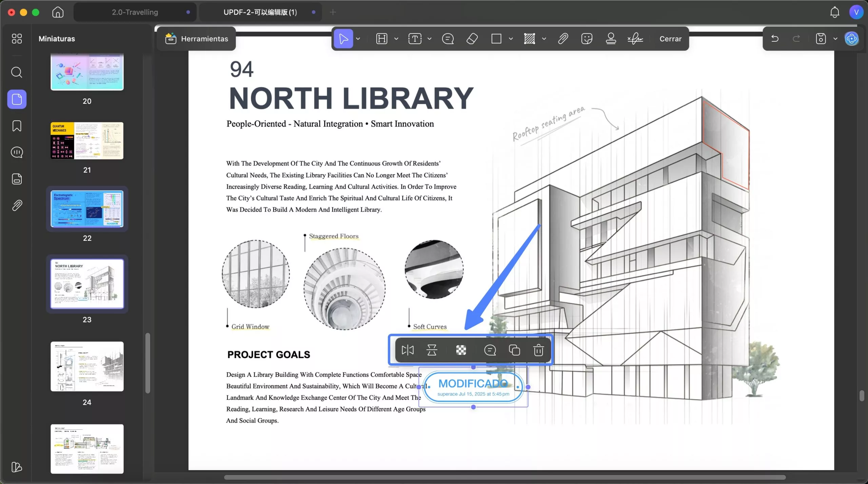Image resolution: width=868 pixels, height=484 pixels.
Task: Click the document vertical scrollbar handle
Action: point(862,396)
